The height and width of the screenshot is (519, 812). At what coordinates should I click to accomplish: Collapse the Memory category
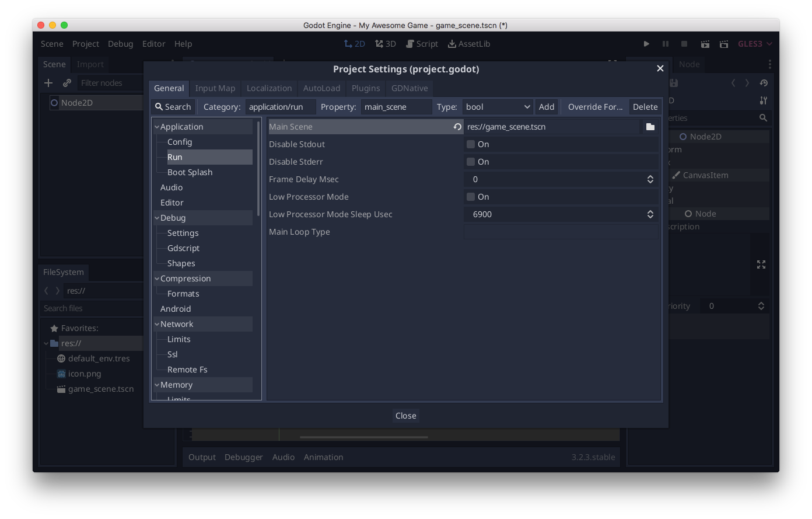[x=157, y=385]
